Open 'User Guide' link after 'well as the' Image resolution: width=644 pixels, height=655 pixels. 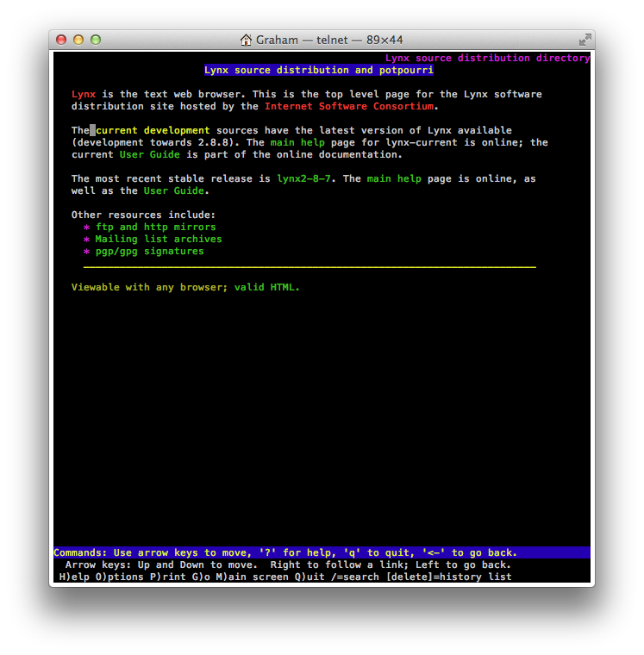click(174, 191)
